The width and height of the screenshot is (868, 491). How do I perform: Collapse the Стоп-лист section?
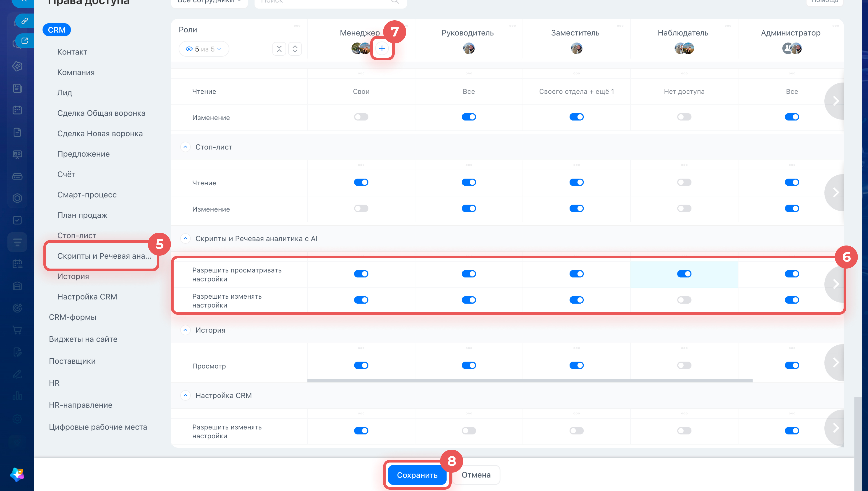185,147
